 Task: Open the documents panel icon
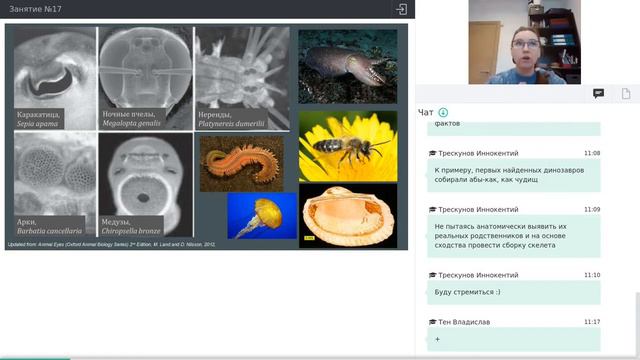click(x=626, y=93)
